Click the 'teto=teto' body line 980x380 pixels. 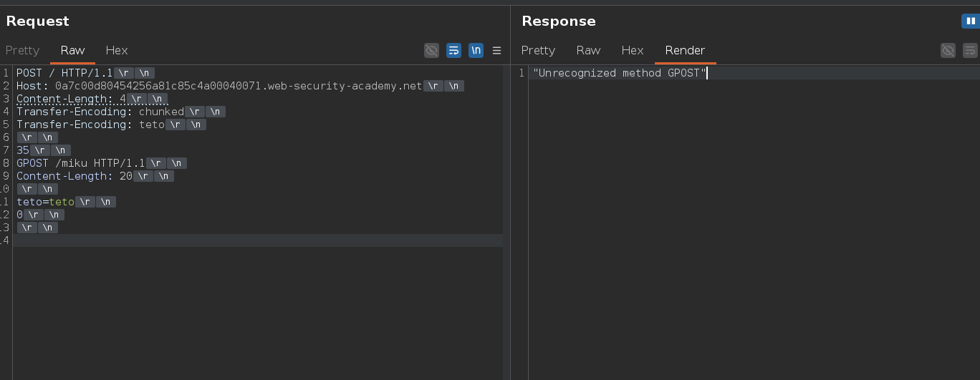coord(66,202)
